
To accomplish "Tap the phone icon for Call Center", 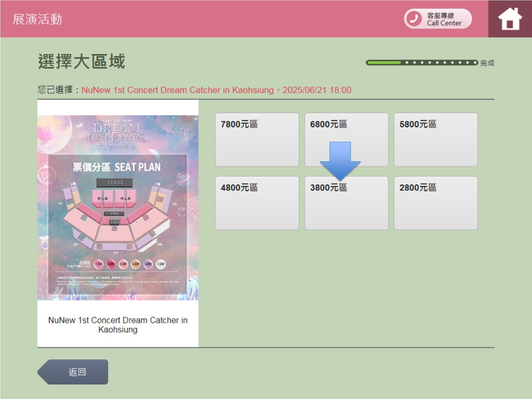I will [x=414, y=19].
